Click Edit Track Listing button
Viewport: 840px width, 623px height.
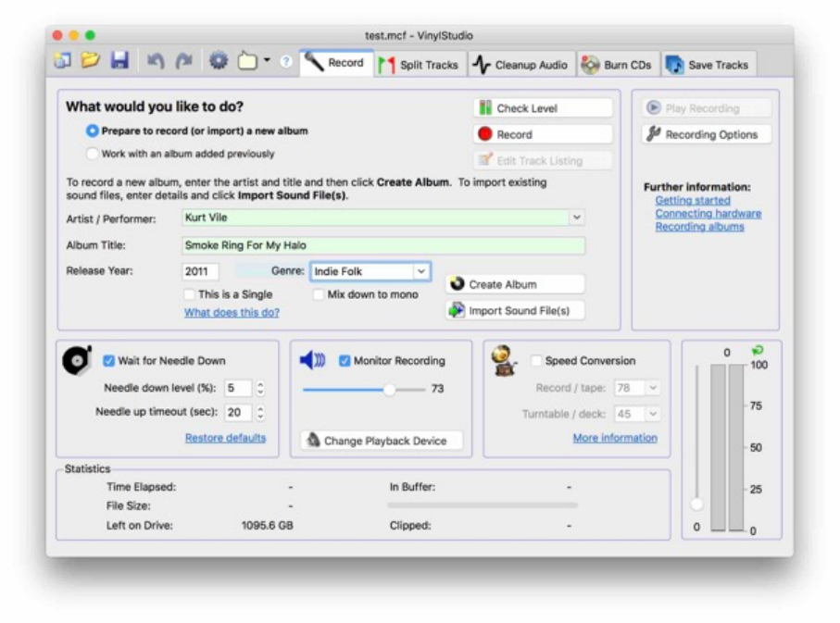pos(543,161)
